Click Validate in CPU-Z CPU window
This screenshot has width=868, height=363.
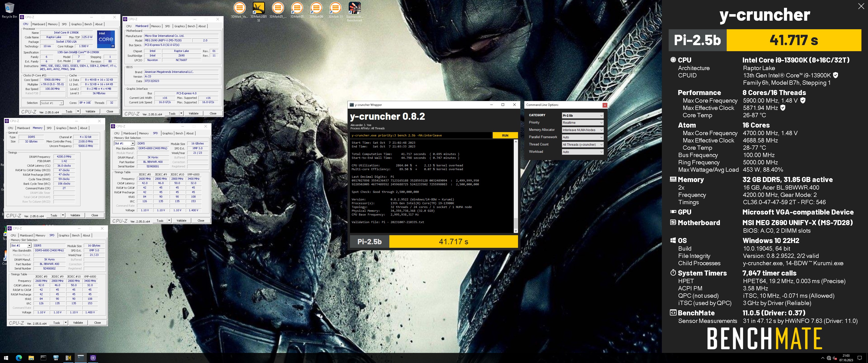click(90, 111)
